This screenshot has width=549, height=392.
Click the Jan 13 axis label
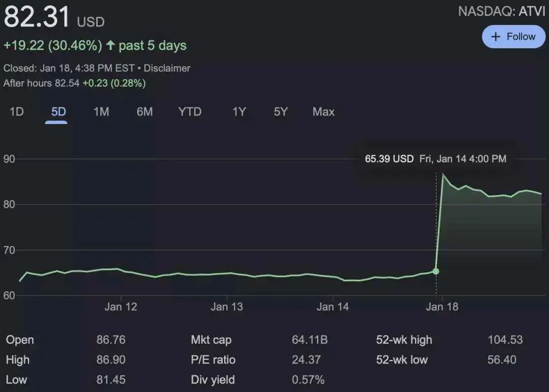[227, 307]
